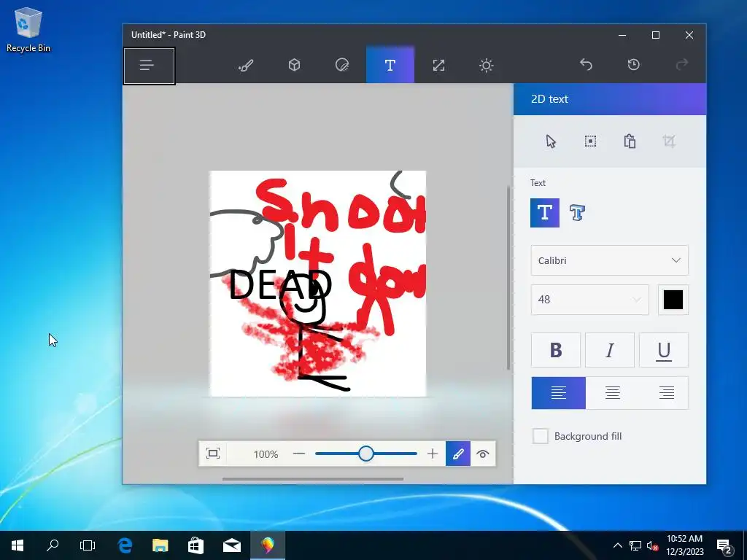This screenshot has height=560, width=747.
Task: Toggle the edit mode brush button
Action: point(458,454)
